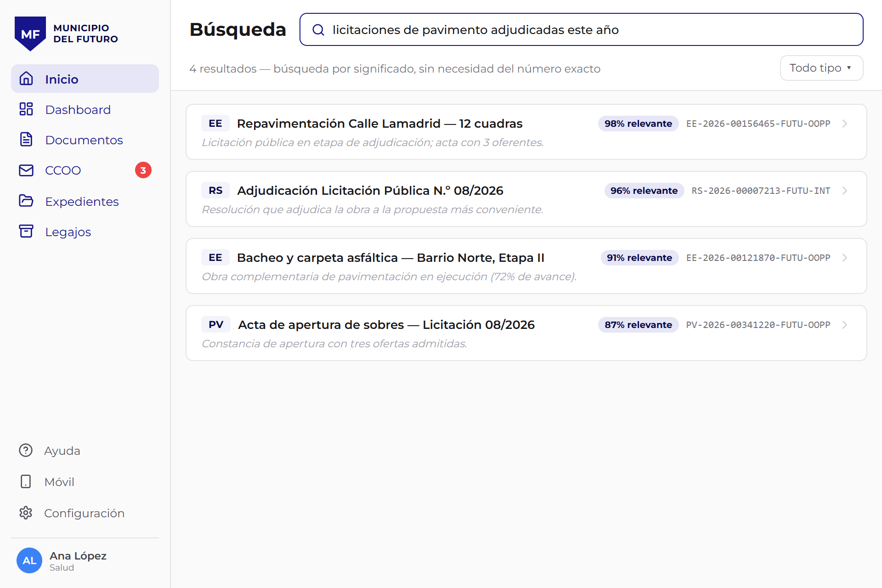This screenshot has height=588, width=882.
Task: Open Dashboard menu item
Action: [x=85, y=109]
